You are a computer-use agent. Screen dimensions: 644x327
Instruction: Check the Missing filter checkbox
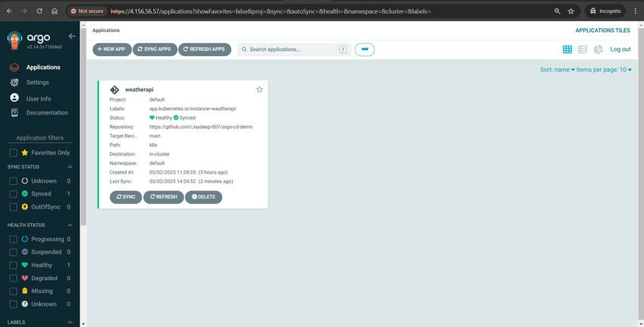click(13, 291)
